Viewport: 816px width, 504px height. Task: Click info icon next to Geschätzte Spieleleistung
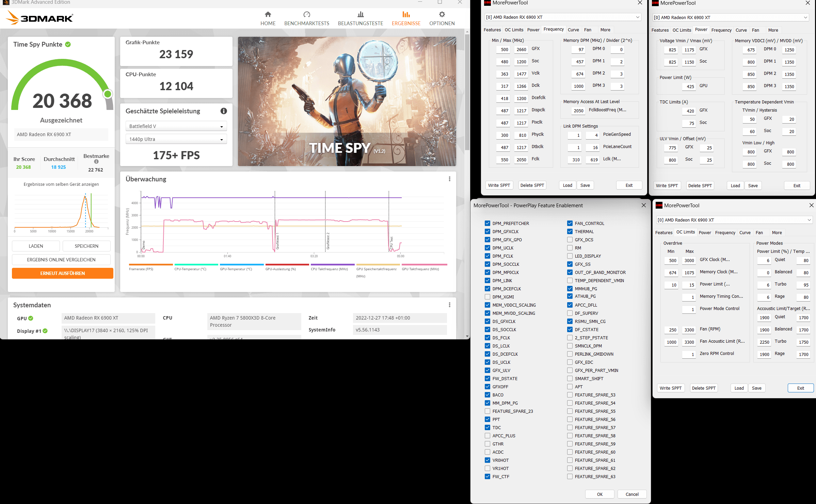(224, 111)
